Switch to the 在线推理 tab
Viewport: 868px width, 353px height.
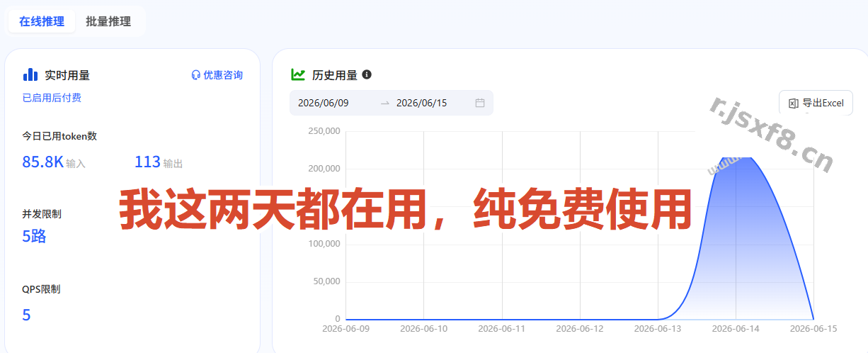click(x=42, y=21)
